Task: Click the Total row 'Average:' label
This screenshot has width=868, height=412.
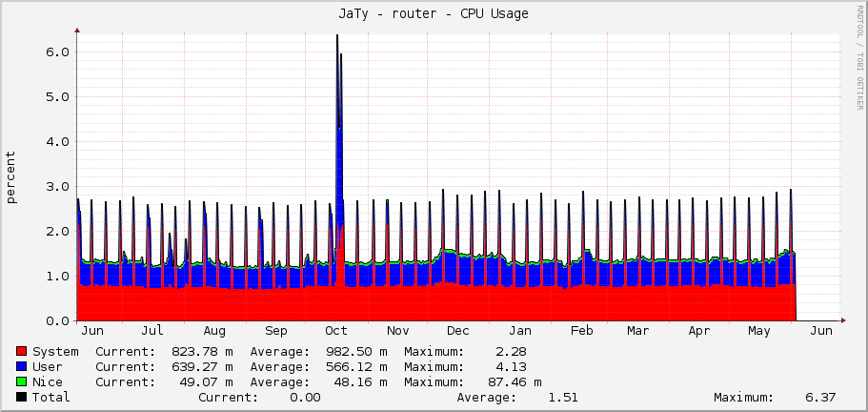Action: point(487,397)
